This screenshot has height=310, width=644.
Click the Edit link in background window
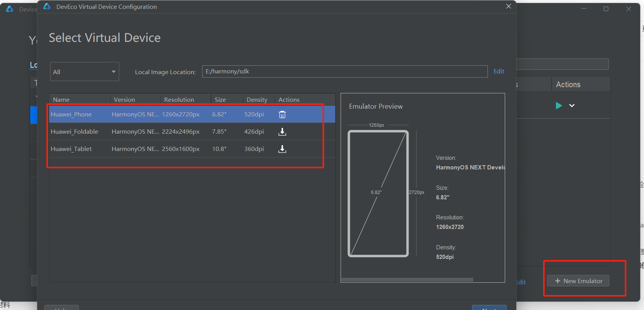coord(521,282)
